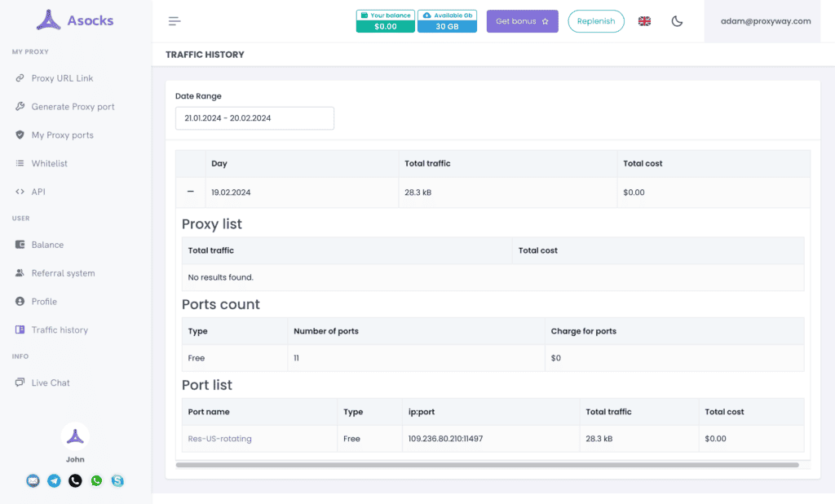The image size is (835, 504).
Task: Toggle the sidebar with the hamburger icon
Action: coord(174,21)
